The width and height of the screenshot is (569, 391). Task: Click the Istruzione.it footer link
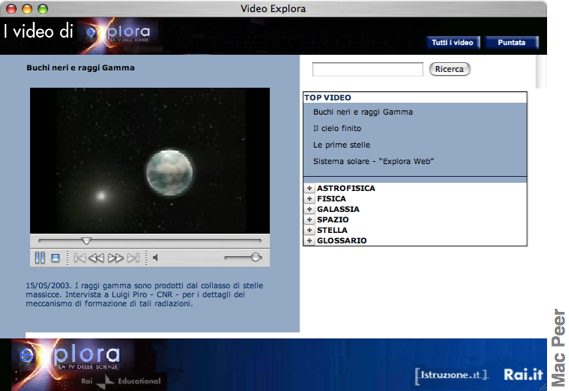point(452,375)
